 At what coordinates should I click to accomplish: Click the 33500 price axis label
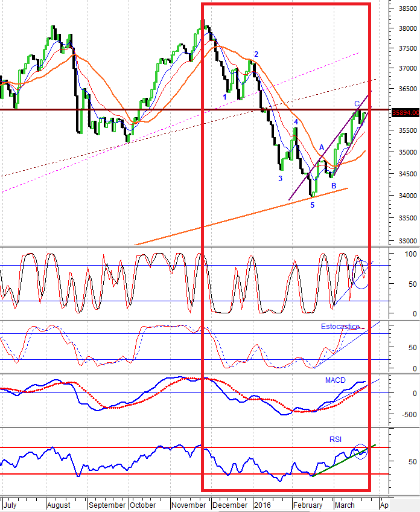(407, 218)
